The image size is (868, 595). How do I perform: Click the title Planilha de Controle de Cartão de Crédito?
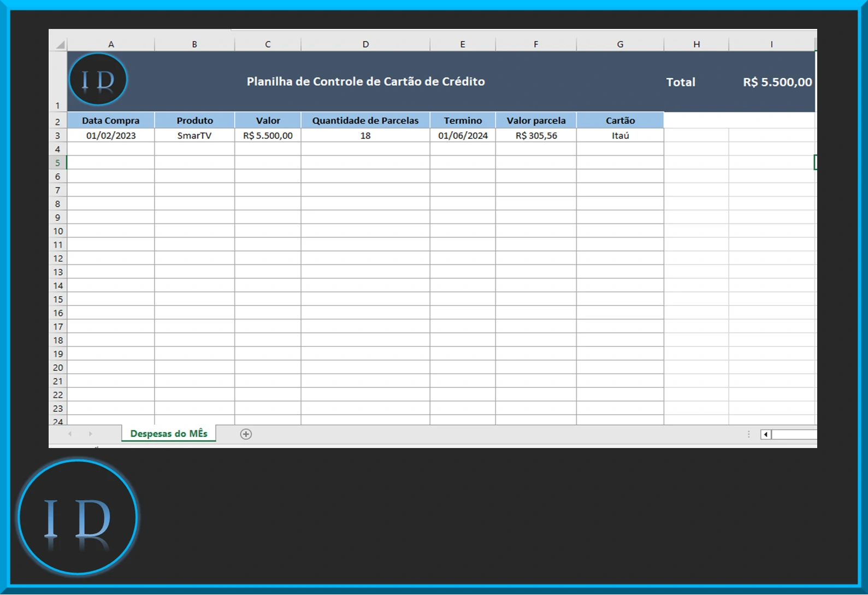(x=365, y=81)
